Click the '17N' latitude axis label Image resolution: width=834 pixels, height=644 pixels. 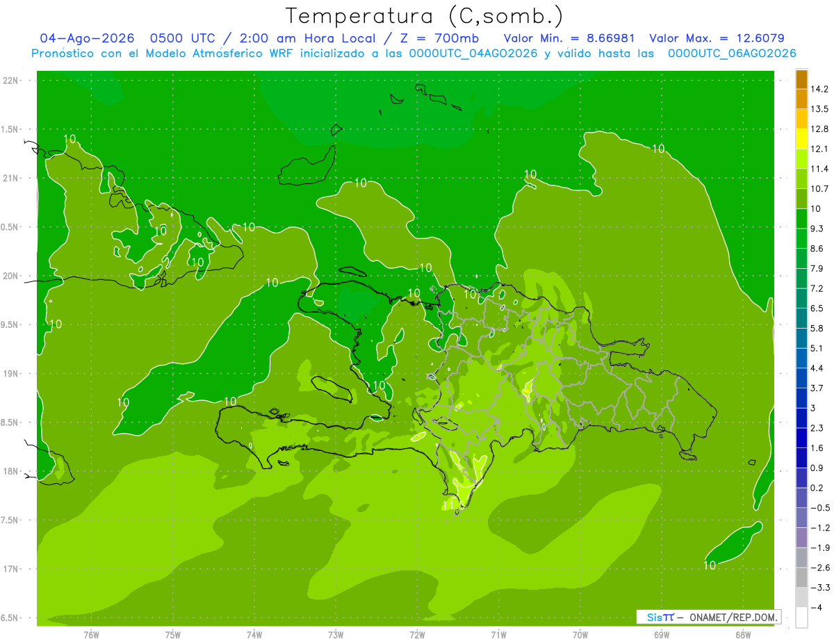coord(10,569)
